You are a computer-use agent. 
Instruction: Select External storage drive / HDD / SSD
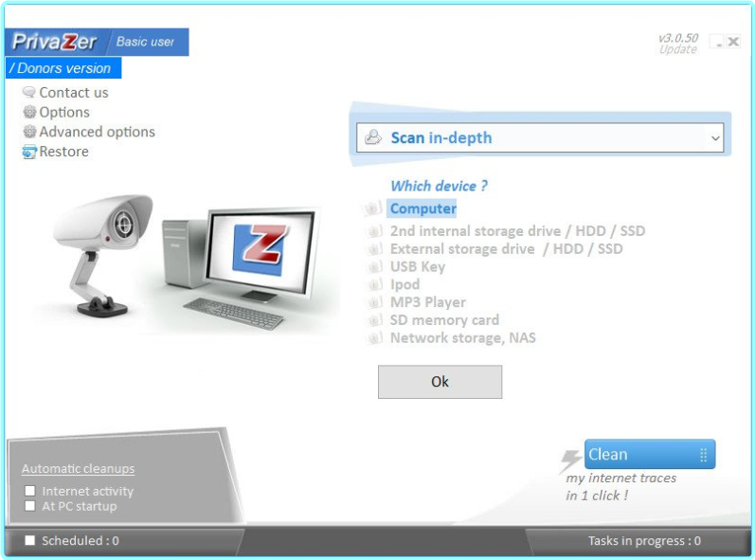506,249
